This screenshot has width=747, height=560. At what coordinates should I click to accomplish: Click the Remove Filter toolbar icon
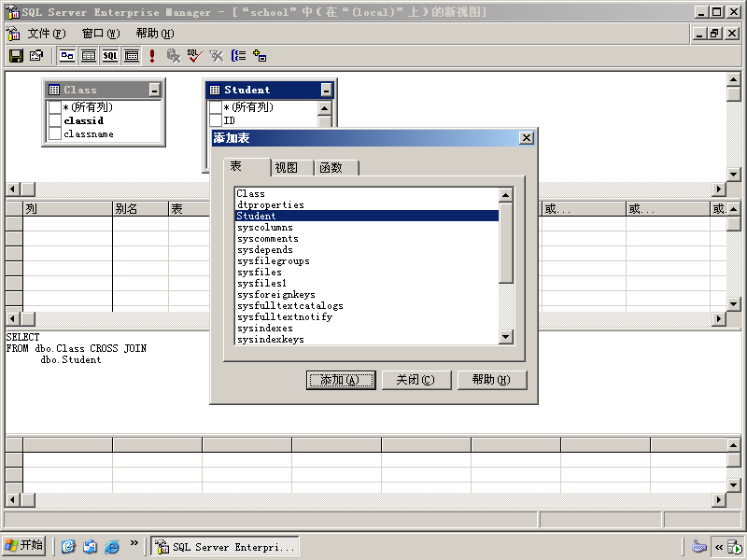click(x=217, y=56)
